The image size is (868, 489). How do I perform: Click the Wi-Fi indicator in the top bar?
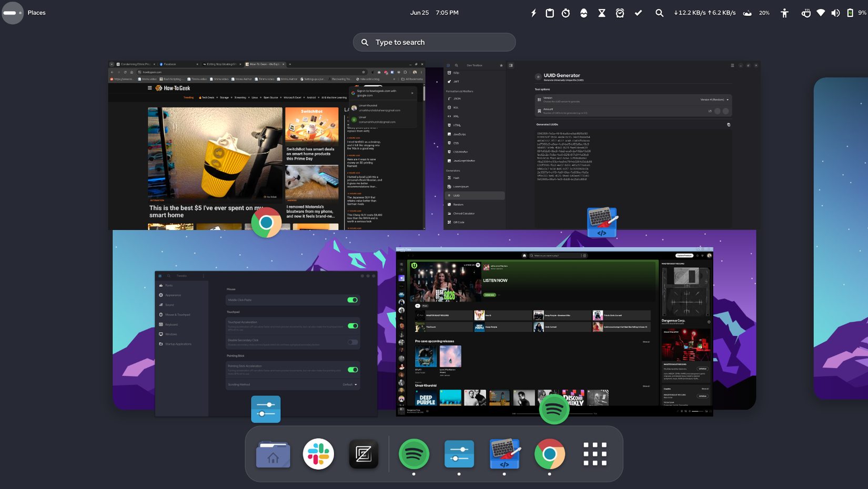point(821,13)
